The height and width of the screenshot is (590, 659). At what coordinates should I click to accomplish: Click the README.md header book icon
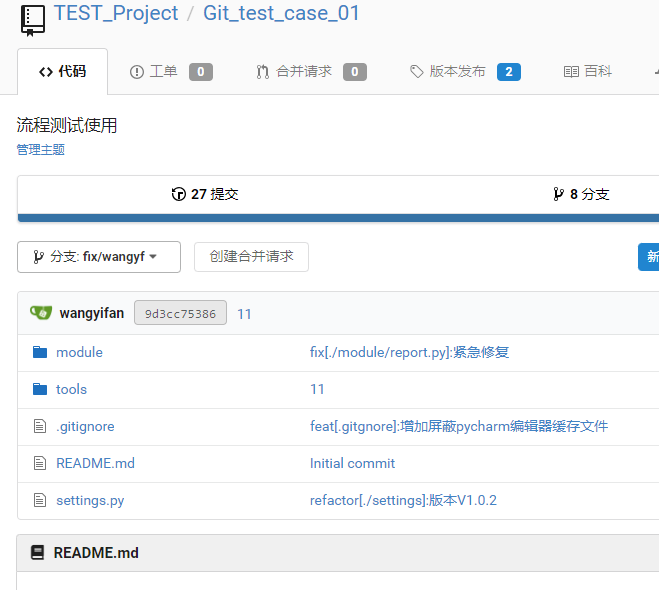(x=37, y=553)
